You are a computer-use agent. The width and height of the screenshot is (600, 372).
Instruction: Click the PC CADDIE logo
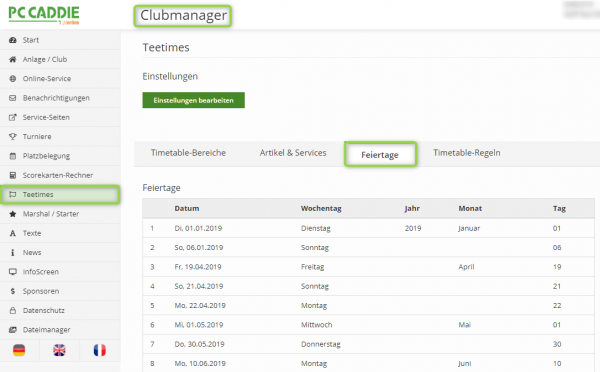pyautogui.click(x=44, y=15)
